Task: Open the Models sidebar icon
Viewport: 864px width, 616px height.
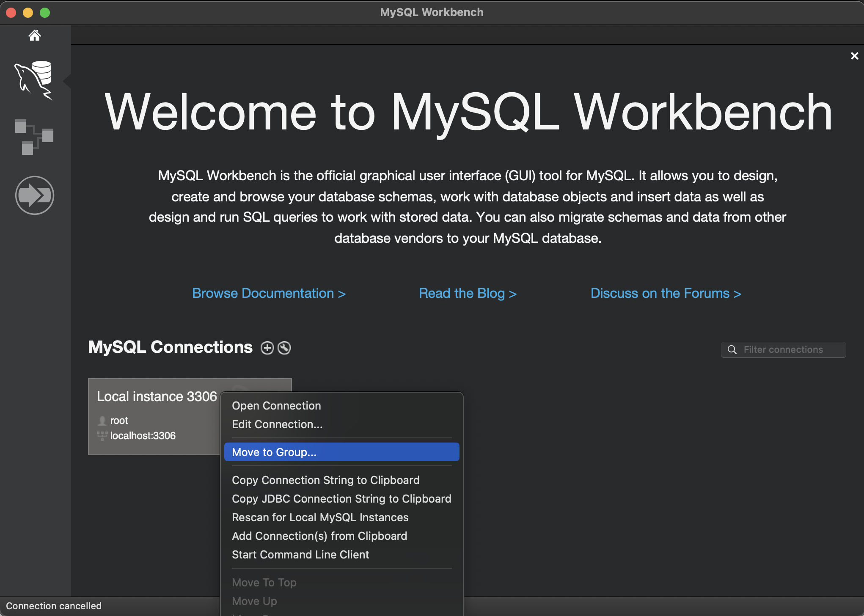Action: click(x=34, y=137)
